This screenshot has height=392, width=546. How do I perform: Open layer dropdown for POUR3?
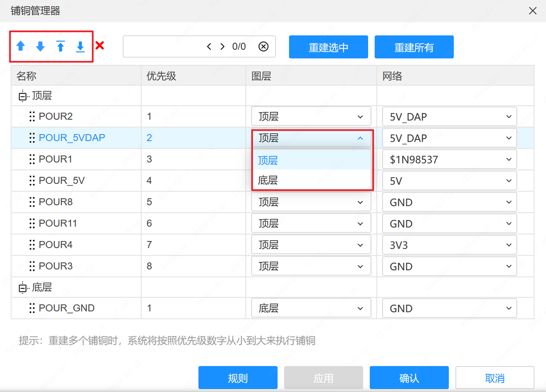pos(311,266)
